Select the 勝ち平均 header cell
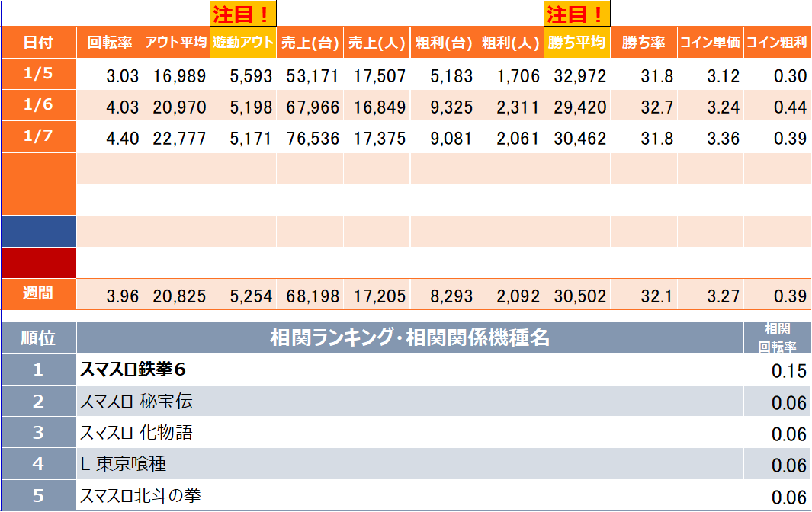 (x=577, y=43)
